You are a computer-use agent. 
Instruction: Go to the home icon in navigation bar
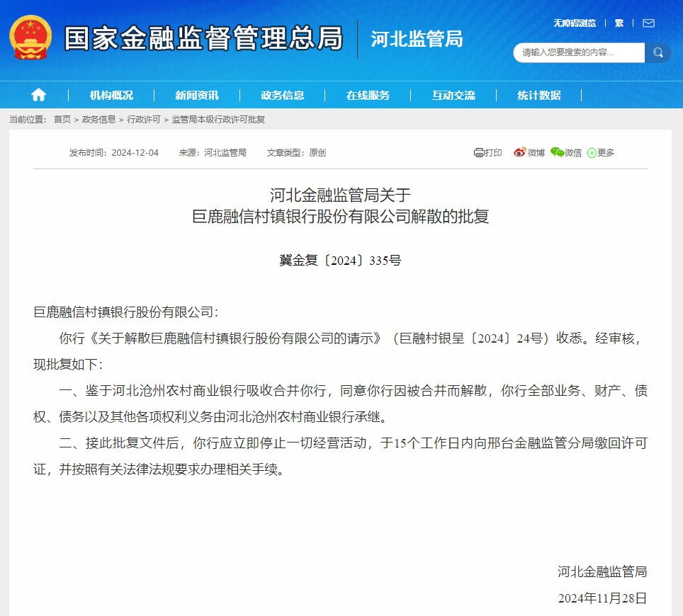(38, 95)
